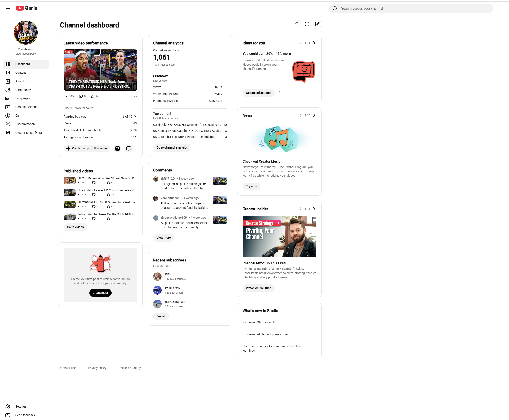509x420 pixels.
Task: Click the Privacy policy link
Action: point(97,368)
